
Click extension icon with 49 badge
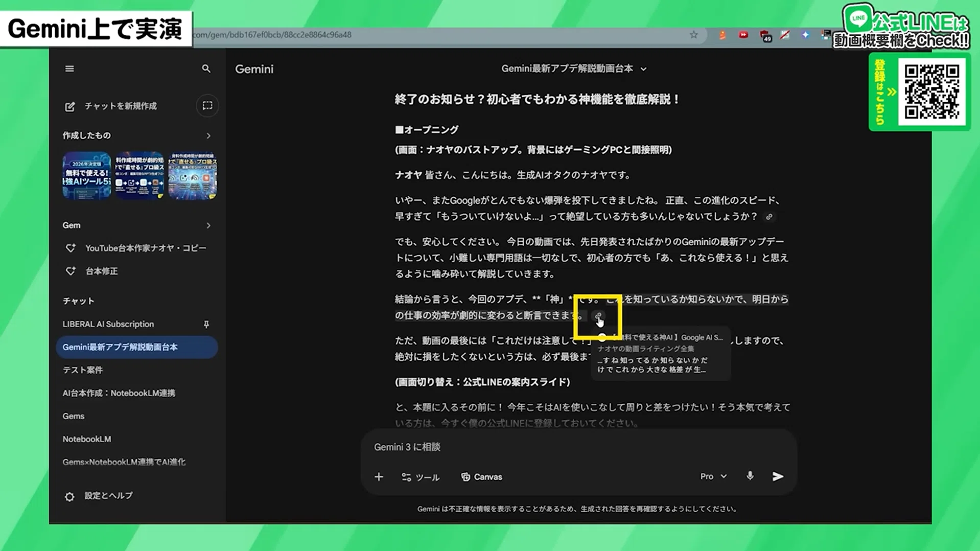[765, 36]
